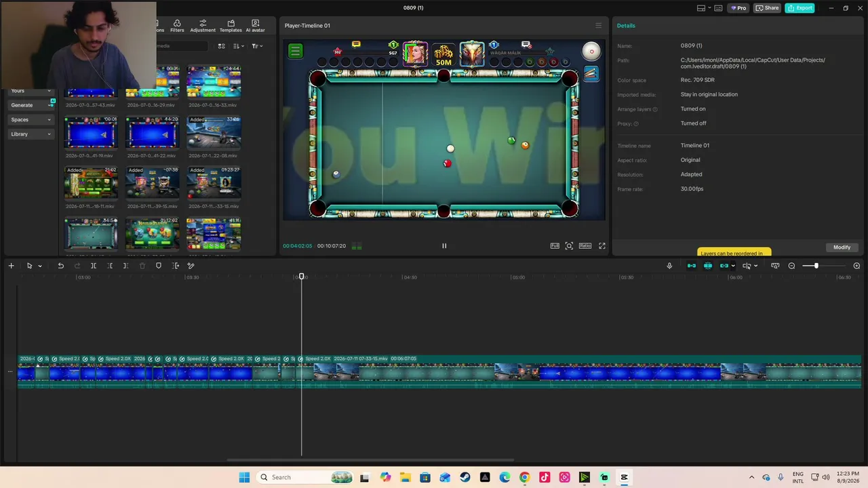Open the player aspect ratio option
868x488 pixels.
[x=585, y=246]
